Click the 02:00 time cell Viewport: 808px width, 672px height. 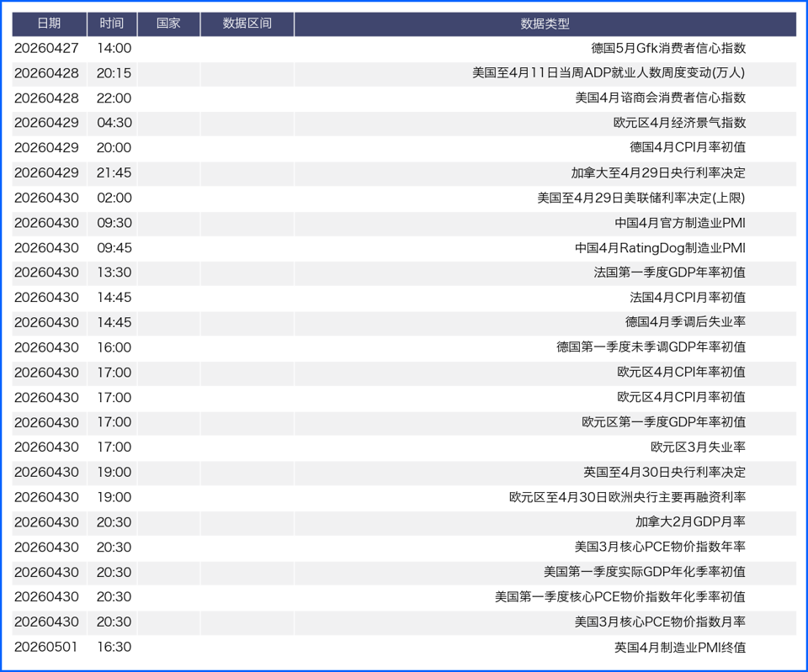tap(114, 198)
